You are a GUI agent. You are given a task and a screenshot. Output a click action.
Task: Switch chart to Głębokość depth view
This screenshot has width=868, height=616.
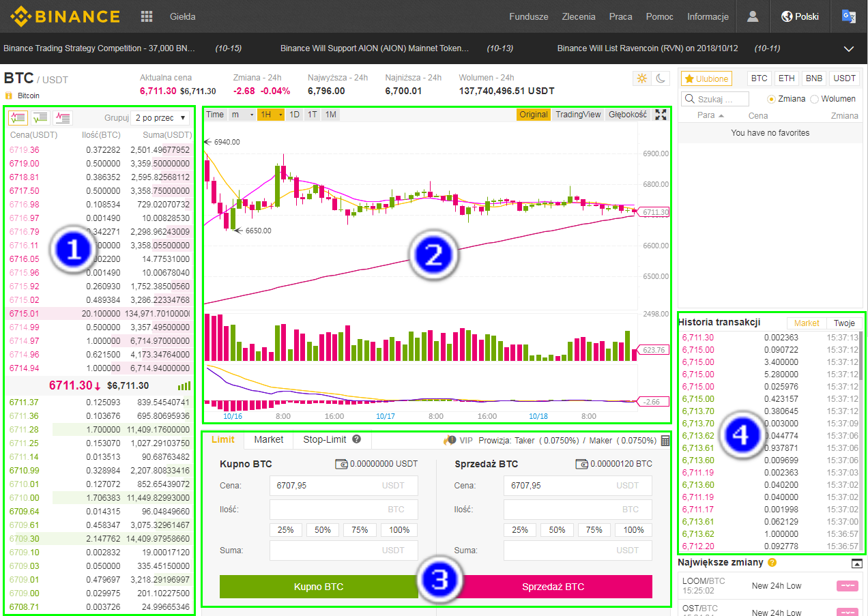tap(628, 115)
